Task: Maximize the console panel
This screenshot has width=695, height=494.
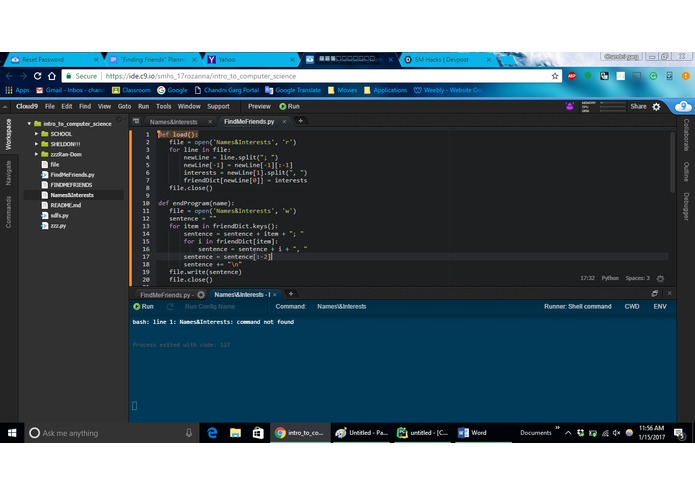Action: [x=655, y=294]
